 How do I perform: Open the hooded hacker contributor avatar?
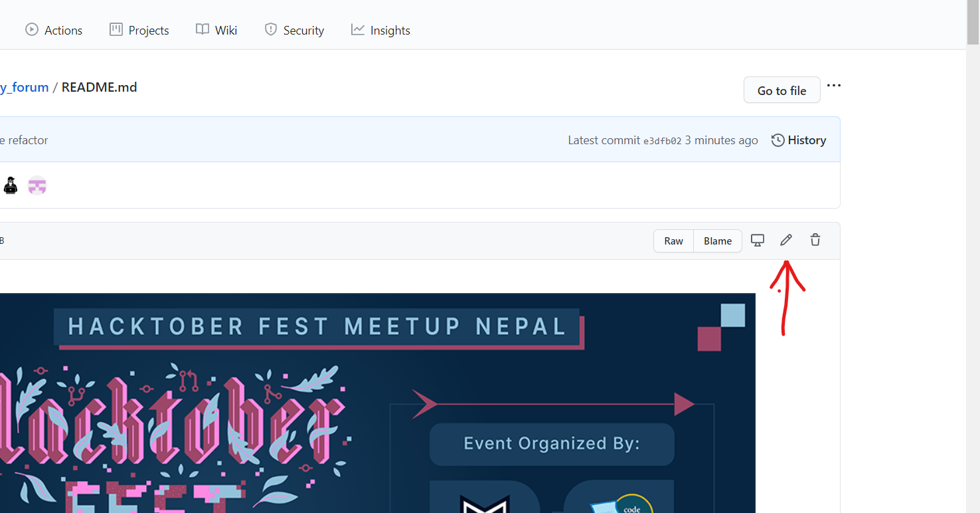10,185
